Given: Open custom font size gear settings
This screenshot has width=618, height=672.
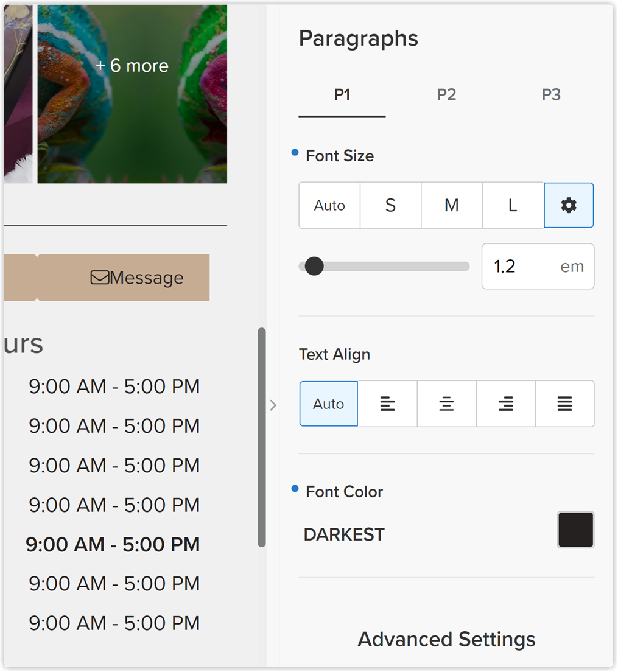Looking at the screenshot, I should (568, 205).
